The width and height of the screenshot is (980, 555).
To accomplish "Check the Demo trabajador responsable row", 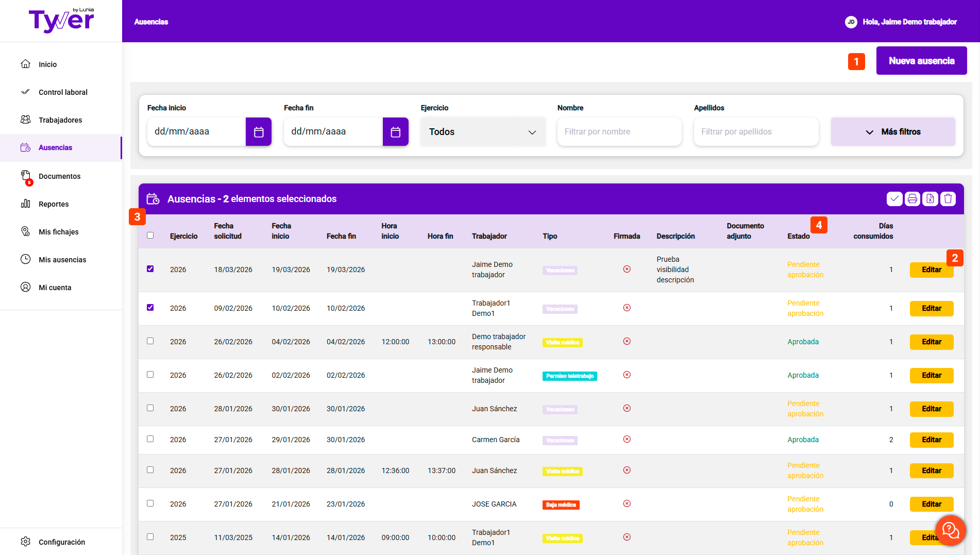I will (x=150, y=341).
